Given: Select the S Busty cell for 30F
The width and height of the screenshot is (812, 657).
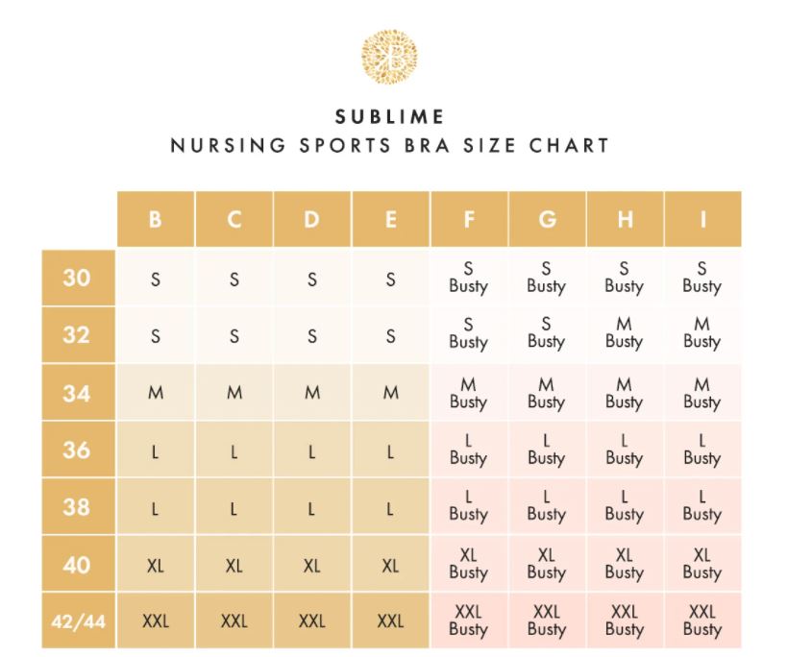Looking at the screenshot, I should click(469, 279).
